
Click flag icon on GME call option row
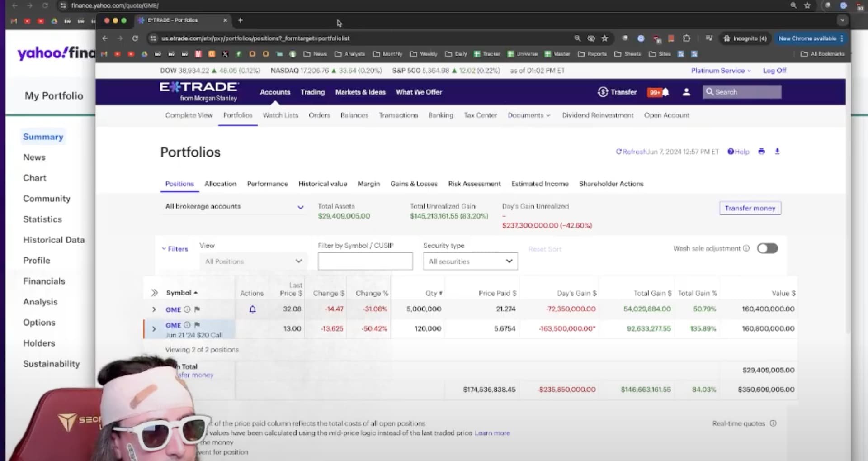tap(197, 325)
